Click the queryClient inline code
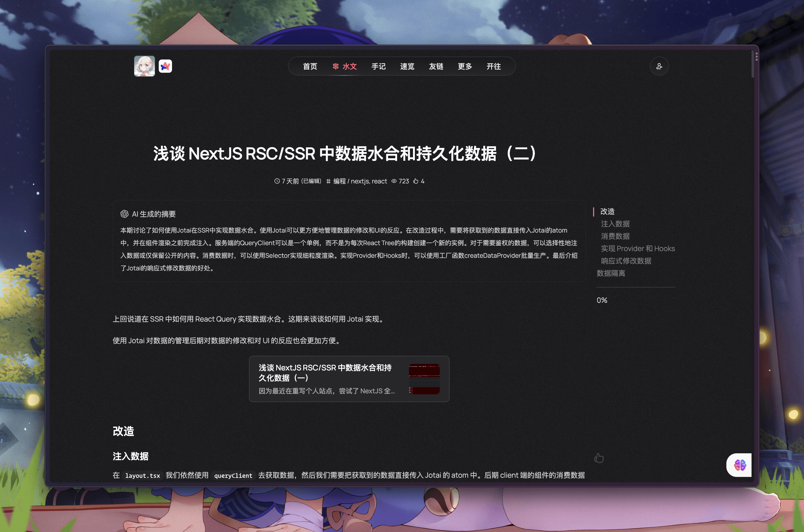Viewport: 804px width, 532px height. [x=233, y=476]
